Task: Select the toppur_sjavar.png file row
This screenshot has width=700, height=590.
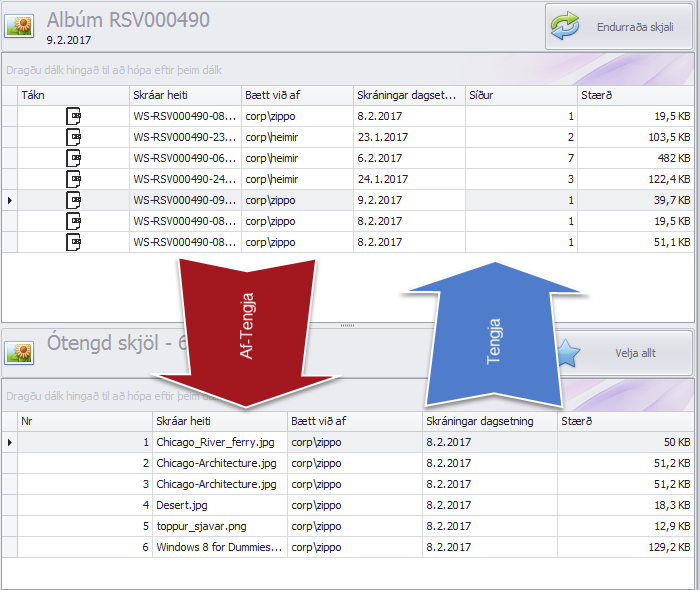Action: point(218,526)
